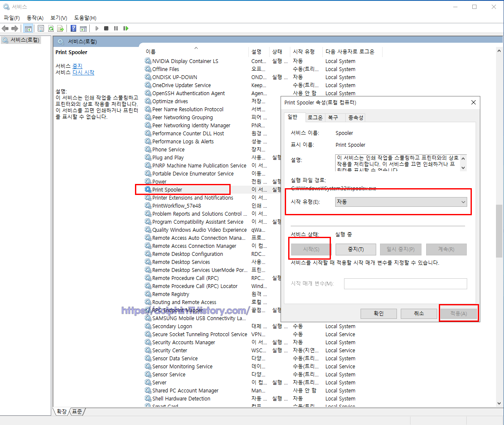Sort the list by the 이름 column header

pyautogui.click(x=196, y=52)
